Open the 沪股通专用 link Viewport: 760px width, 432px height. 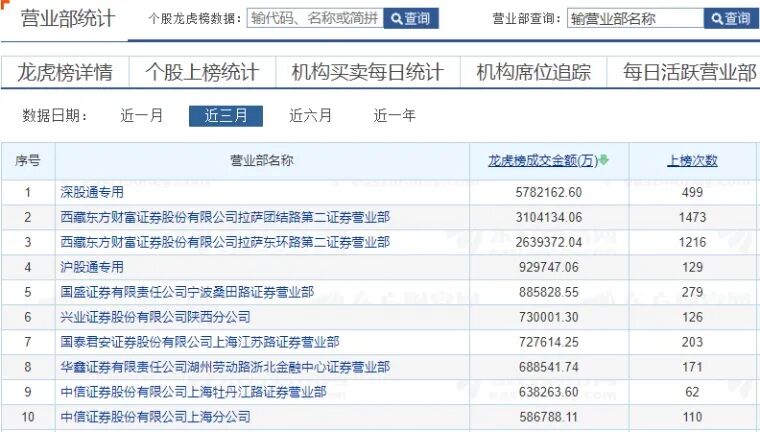pos(92,267)
